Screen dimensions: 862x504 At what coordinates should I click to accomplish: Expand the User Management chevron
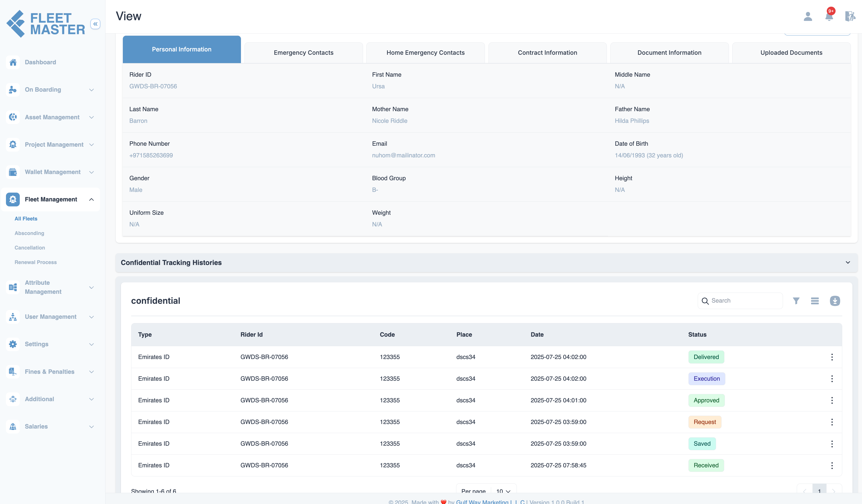tap(91, 317)
